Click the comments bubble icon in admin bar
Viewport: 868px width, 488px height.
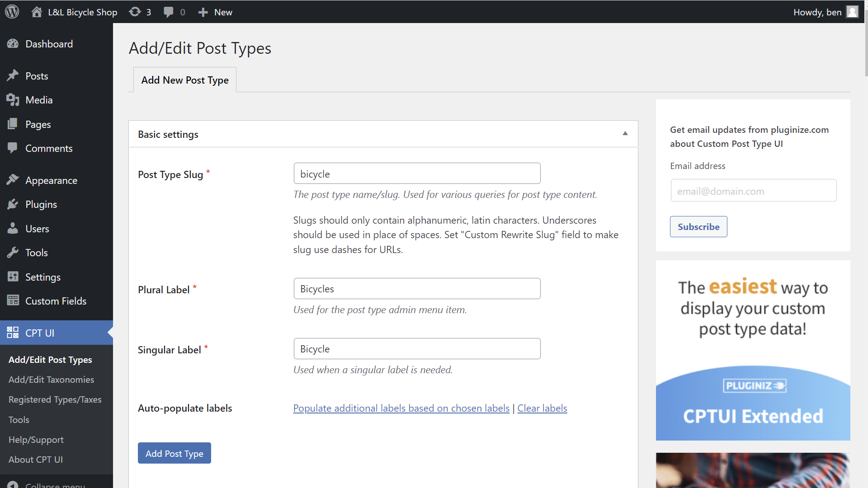click(x=169, y=12)
